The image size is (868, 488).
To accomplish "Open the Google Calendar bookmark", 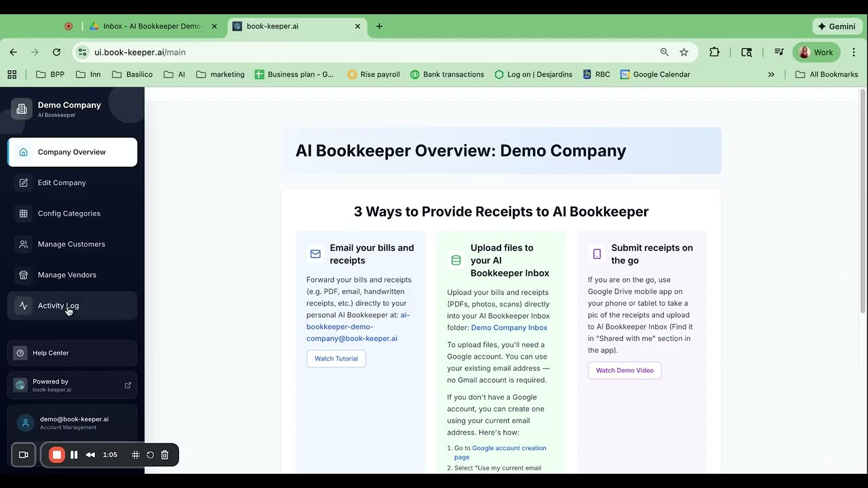I will point(655,75).
